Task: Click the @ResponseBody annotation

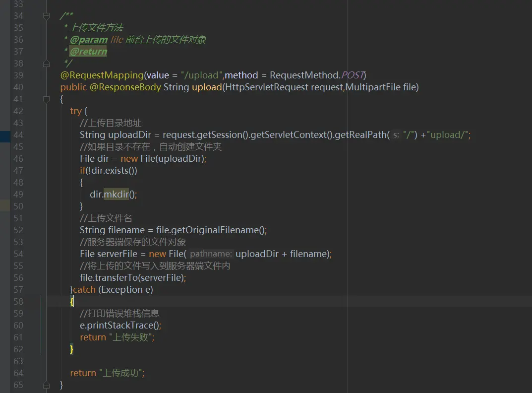Action: coord(125,87)
